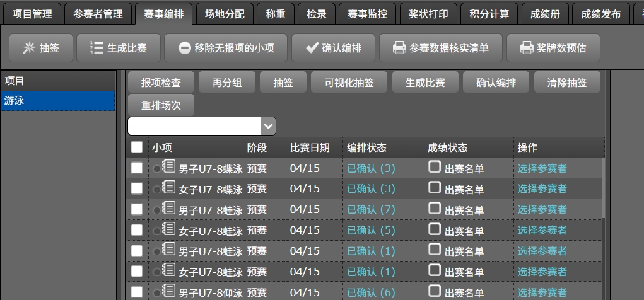Image resolution: width=644 pixels, height=300 pixels.
Task: Print 参赛数据核实清单 via printer button
Action: (x=440, y=48)
